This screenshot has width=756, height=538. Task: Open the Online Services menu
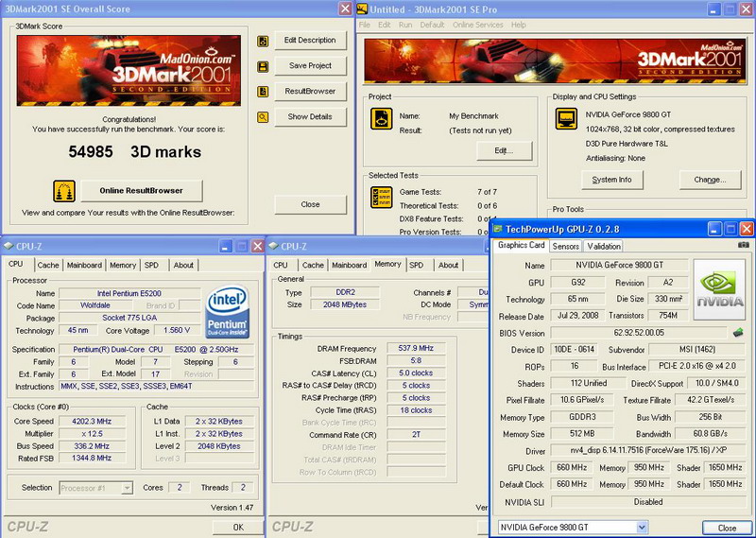(478, 26)
